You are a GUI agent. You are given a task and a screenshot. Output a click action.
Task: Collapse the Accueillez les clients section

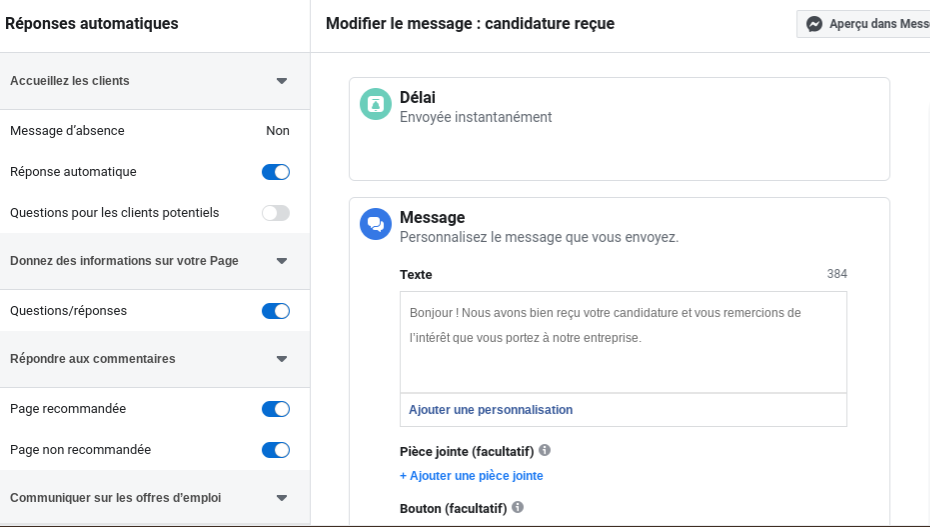(x=282, y=81)
